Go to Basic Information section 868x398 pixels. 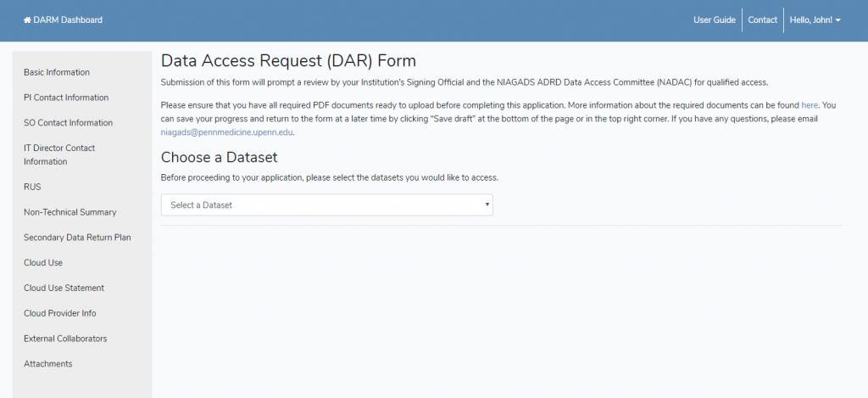57,72
